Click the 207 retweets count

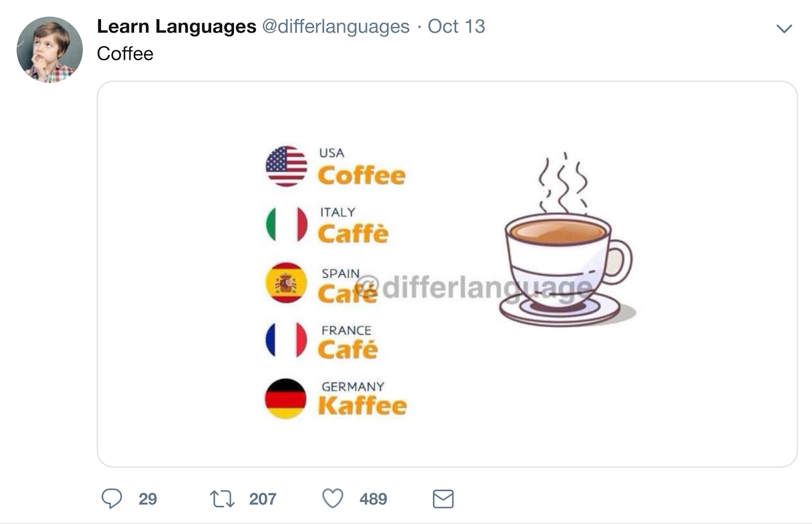[262, 499]
